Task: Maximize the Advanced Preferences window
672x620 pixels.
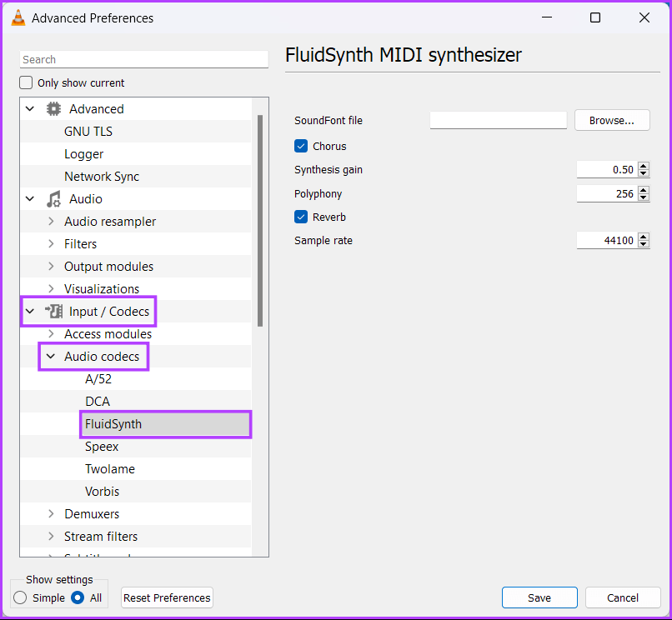Action: pos(595,17)
